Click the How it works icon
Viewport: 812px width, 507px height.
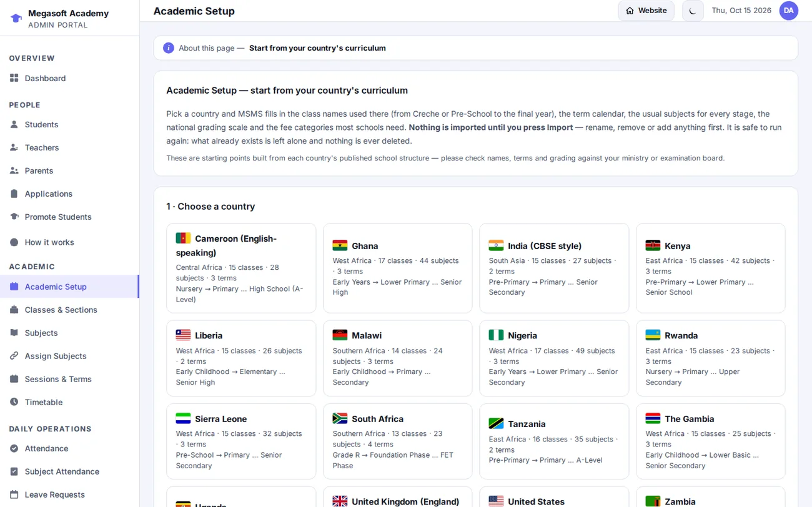pos(14,242)
